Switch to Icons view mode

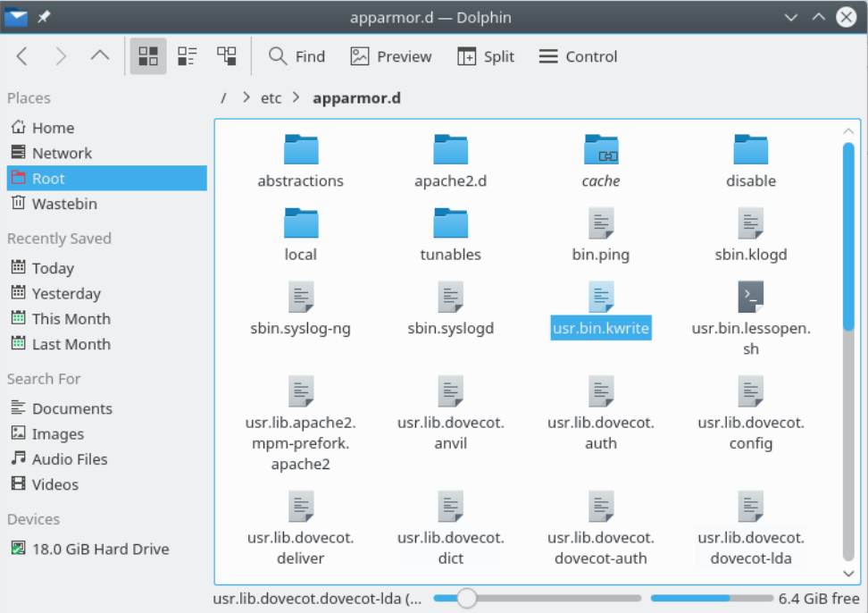[x=148, y=56]
